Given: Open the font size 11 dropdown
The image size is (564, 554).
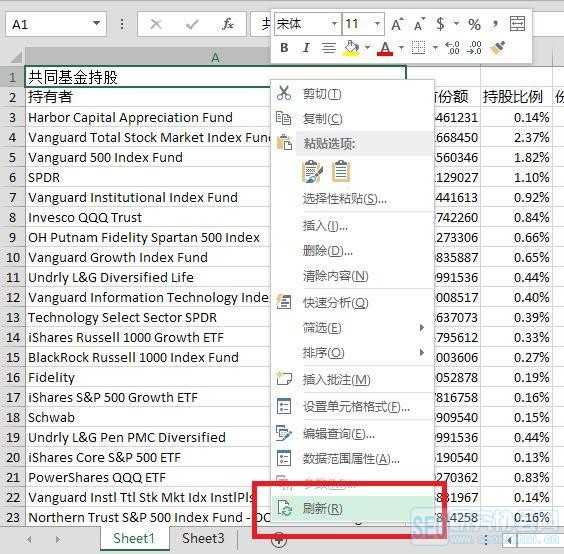Looking at the screenshot, I should [377, 24].
